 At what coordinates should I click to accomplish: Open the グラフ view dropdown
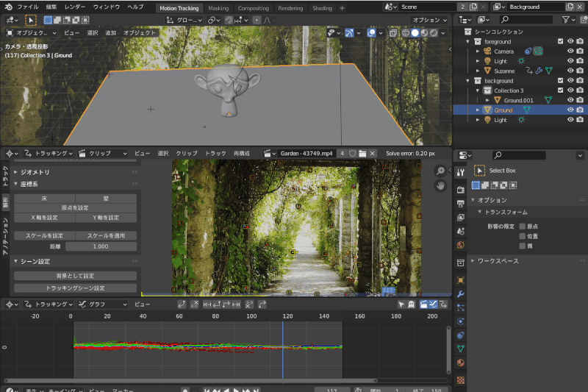point(103,304)
